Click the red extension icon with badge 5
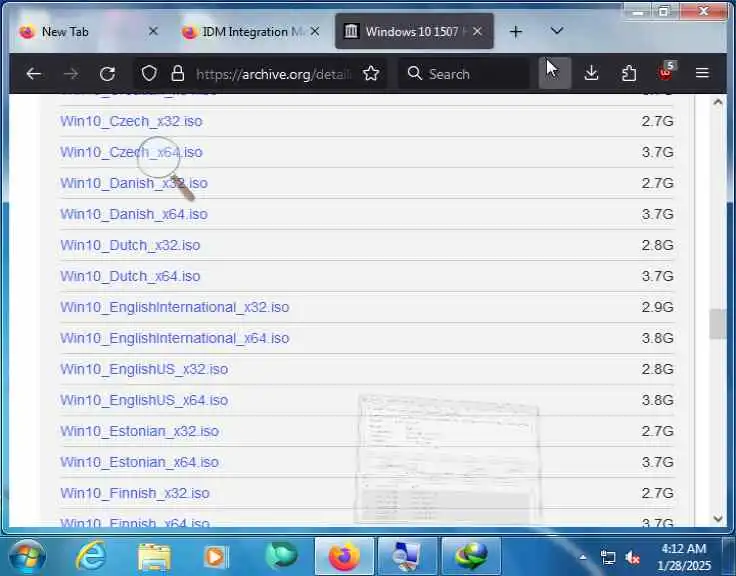Screen dimensions: 736x576 pyautogui.click(x=666, y=72)
